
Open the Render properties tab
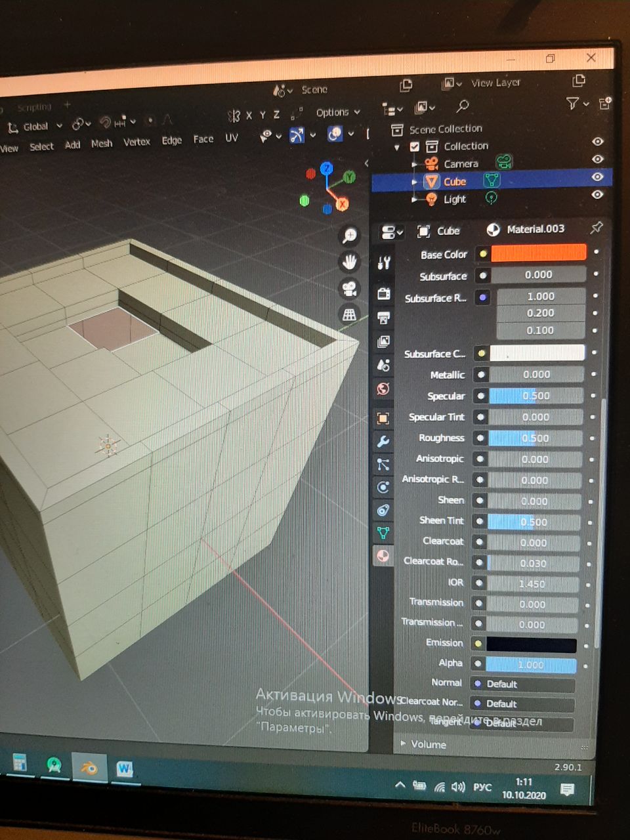point(384,293)
